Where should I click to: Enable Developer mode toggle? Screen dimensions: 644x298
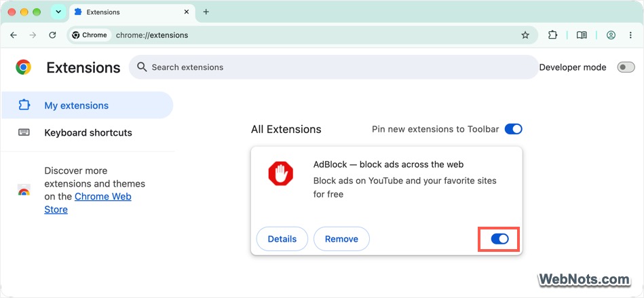(626, 67)
